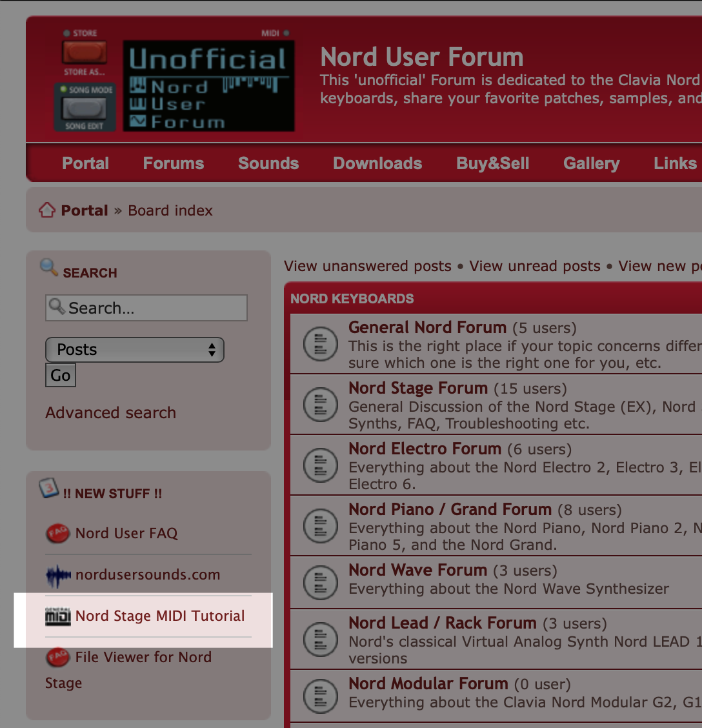
Task: Click the forum icon for Nord Lead / Rack Forum
Action: [321, 640]
